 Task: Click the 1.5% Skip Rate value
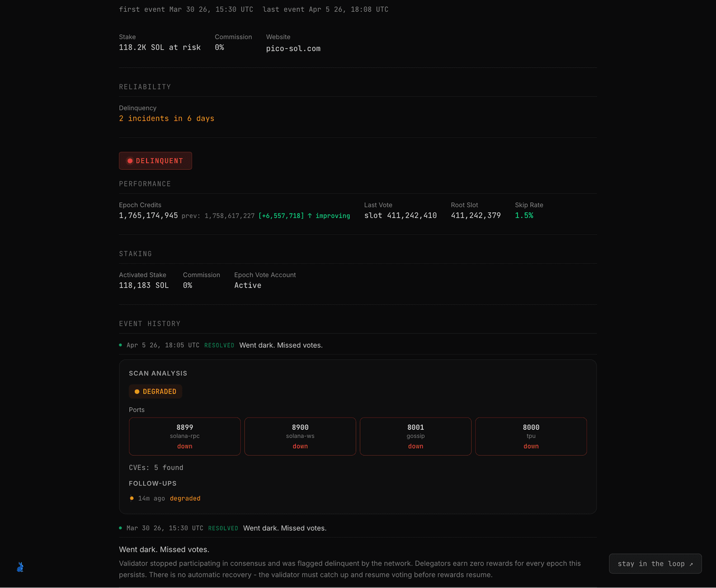524,216
